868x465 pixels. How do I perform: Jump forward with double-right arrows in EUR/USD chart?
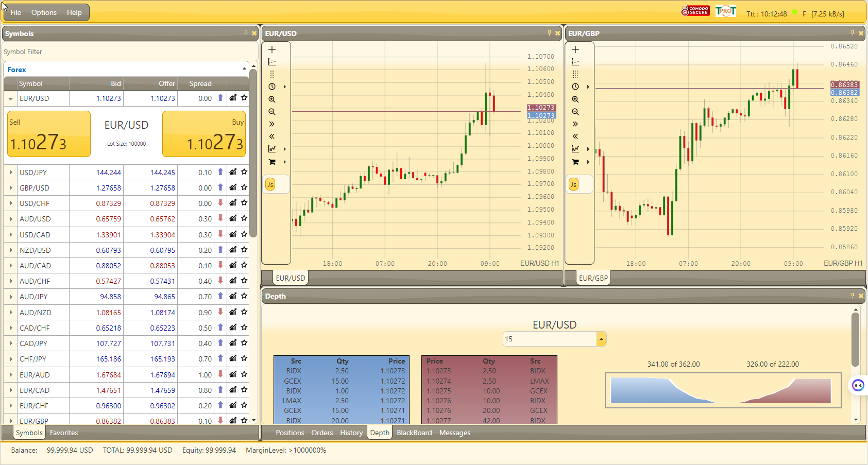272,124
